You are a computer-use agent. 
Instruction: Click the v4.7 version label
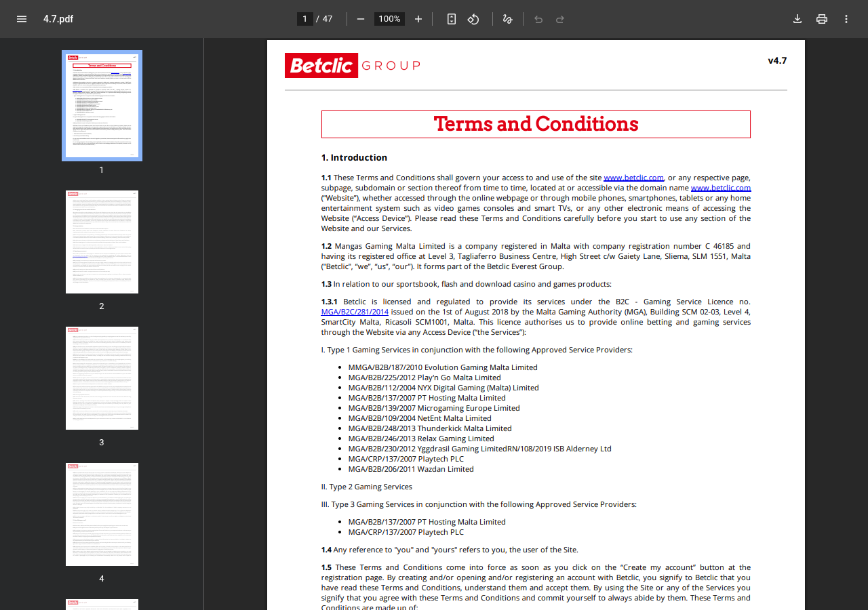point(777,60)
